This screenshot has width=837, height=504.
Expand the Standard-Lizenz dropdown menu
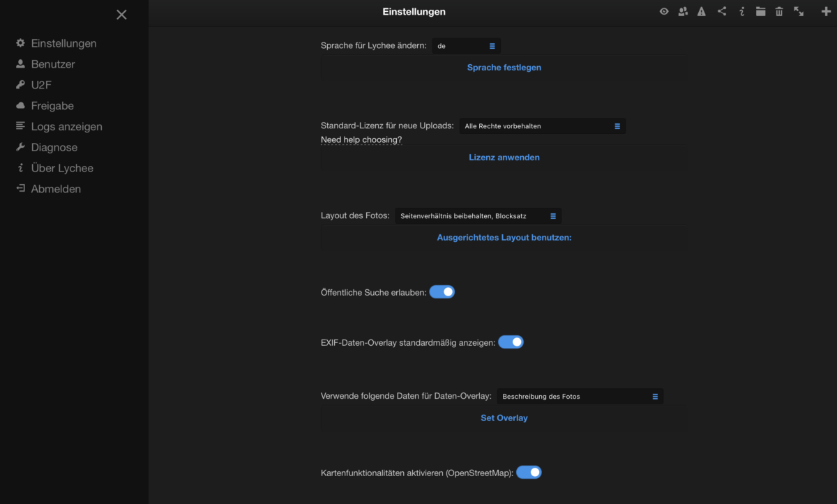pyautogui.click(x=542, y=126)
